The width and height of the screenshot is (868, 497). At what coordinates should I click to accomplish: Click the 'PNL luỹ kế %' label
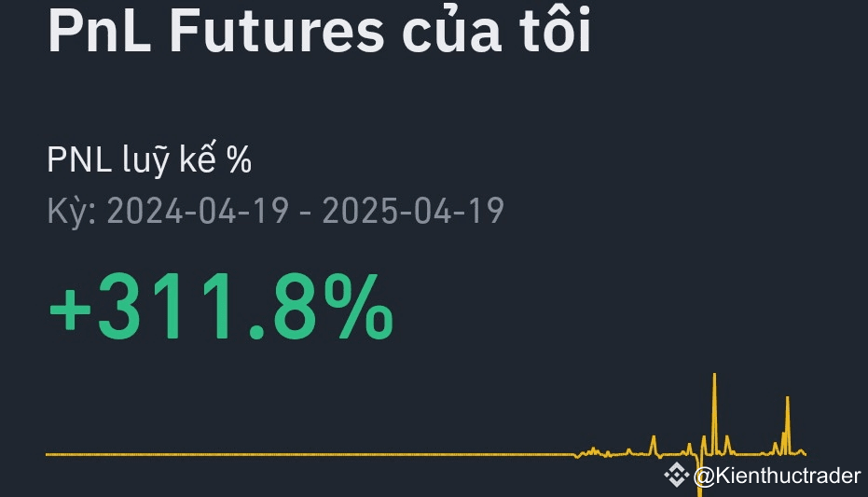149,159
